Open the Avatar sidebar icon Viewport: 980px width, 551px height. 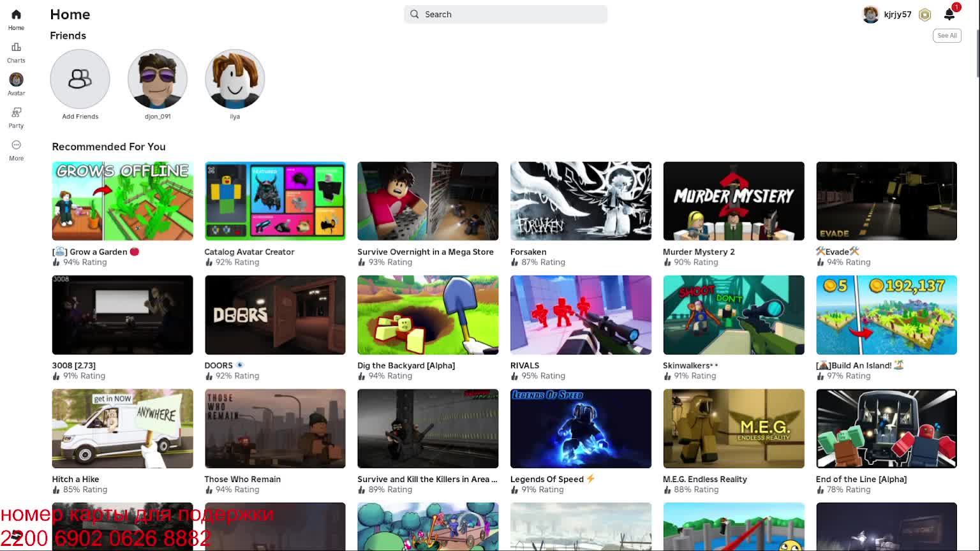point(16,80)
